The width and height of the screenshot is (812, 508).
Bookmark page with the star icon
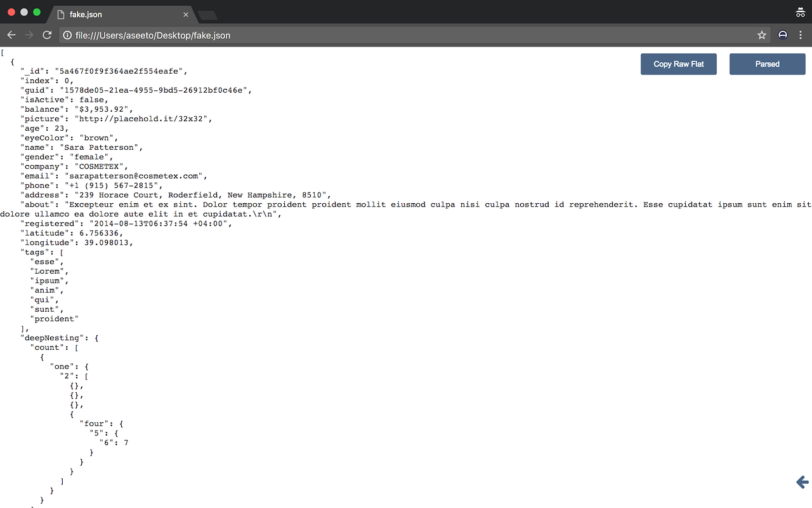pos(762,35)
